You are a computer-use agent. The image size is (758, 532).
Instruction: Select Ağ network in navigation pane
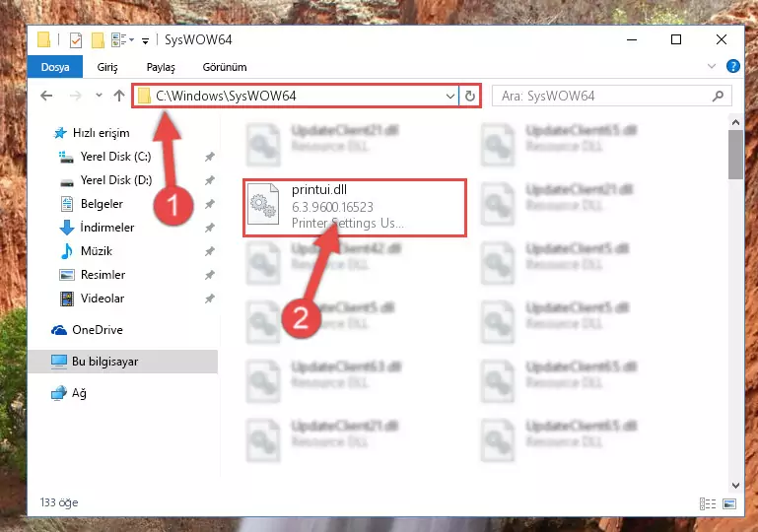click(79, 393)
